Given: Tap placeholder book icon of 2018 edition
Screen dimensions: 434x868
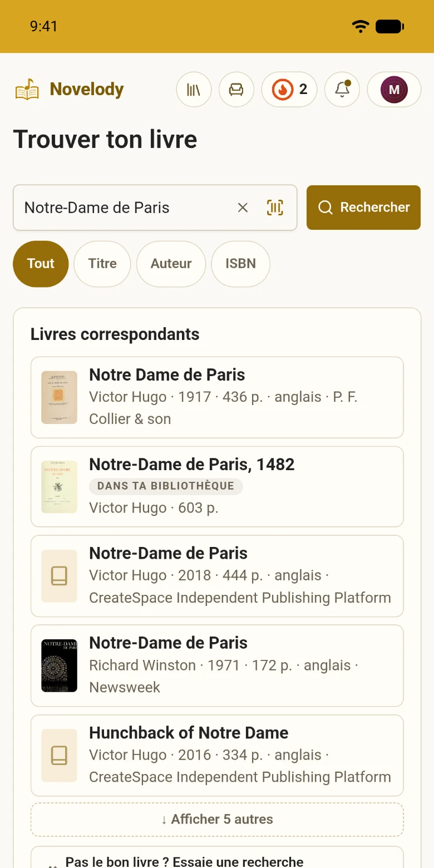Looking at the screenshot, I should tap(59, 576).
